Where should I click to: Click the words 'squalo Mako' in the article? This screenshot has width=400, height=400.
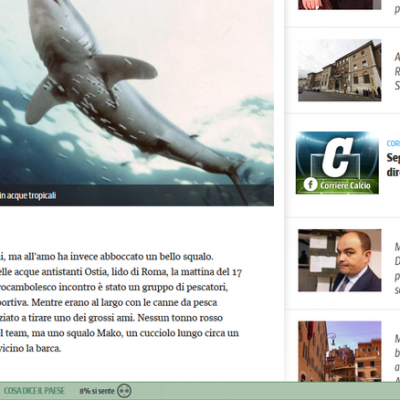[x=95, y=333]
